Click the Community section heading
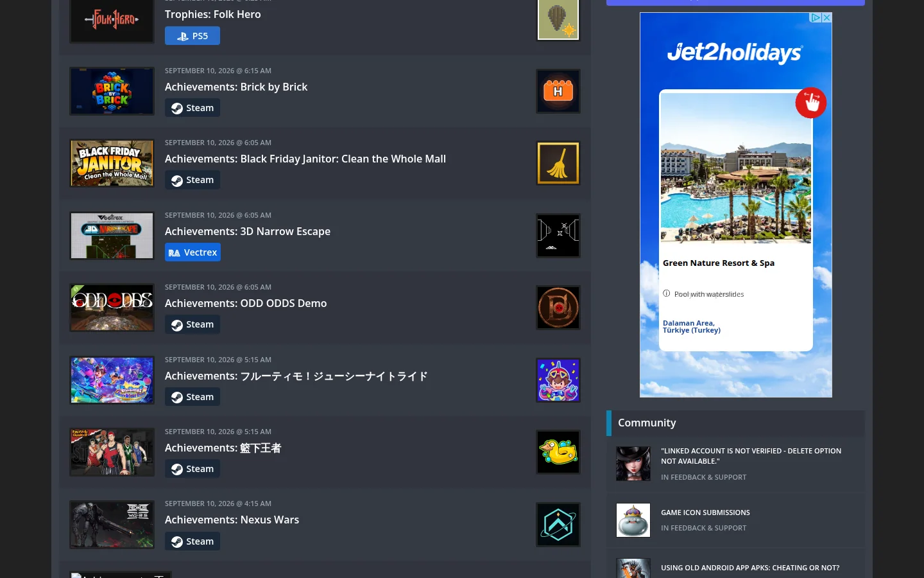 [647, 423]
